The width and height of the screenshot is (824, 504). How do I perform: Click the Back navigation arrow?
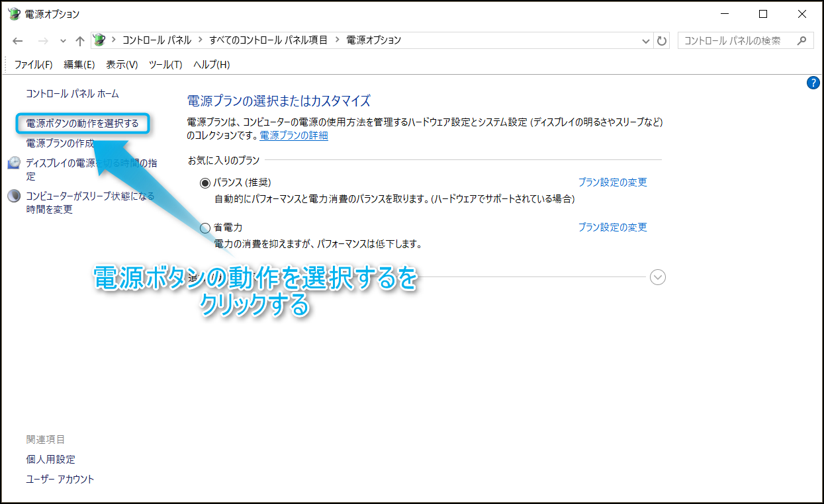pos(18,40)
